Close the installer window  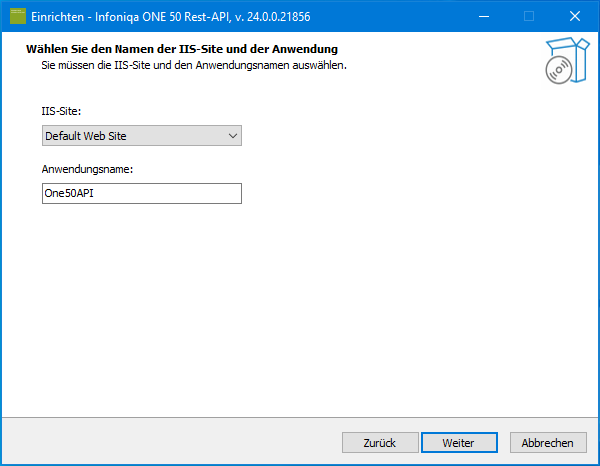coord(575,16)
